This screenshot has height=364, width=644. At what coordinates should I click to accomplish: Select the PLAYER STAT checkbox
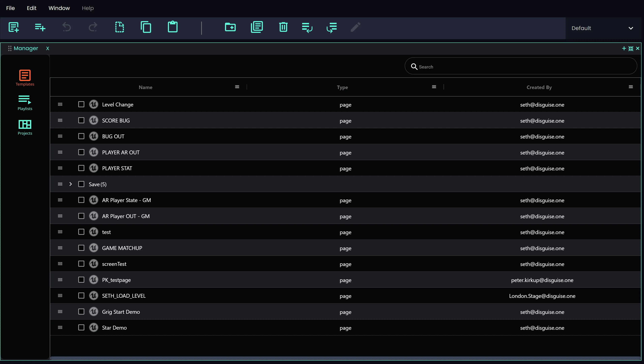pyautogui.click(x=81, y=168)
